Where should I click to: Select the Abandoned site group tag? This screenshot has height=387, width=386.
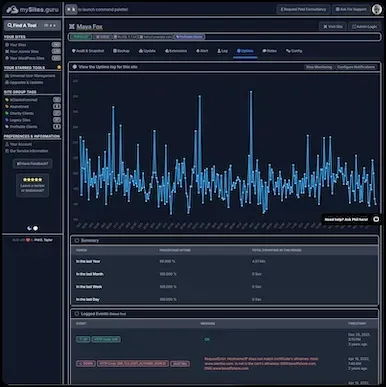19,106
